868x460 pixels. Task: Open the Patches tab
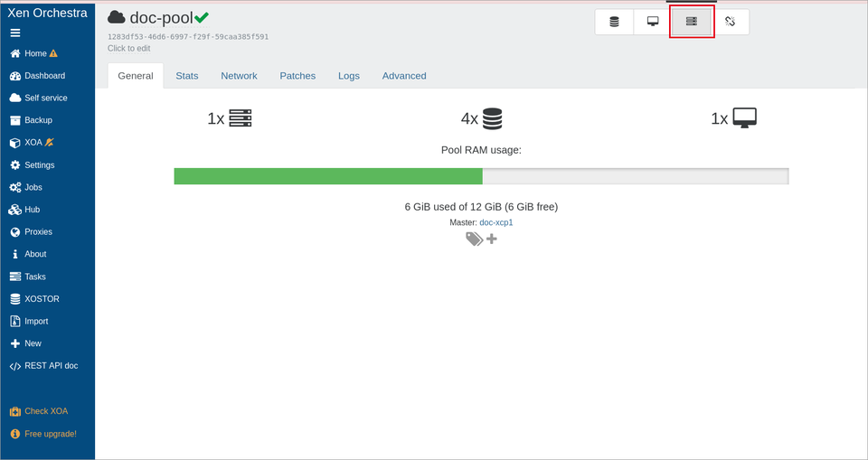click(x=297, y=76)
